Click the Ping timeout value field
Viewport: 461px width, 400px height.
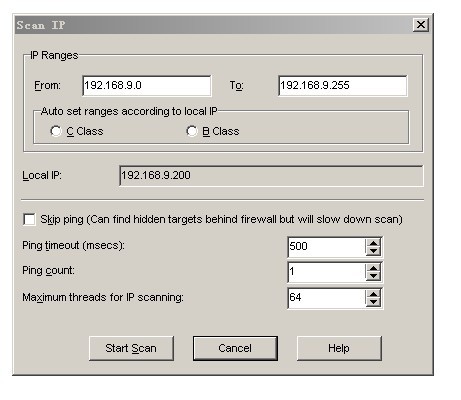(x=326, y=247)
